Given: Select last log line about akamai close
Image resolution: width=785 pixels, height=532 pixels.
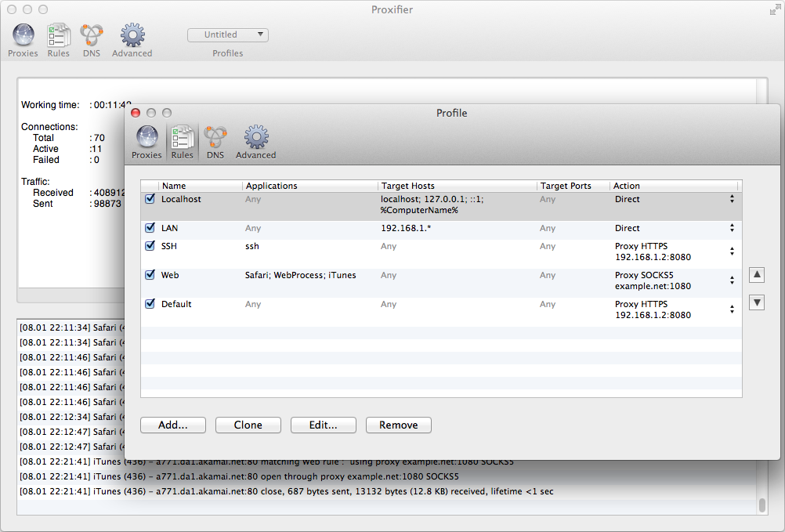Looking at the screenshot, I should click(x=287, y=491).
